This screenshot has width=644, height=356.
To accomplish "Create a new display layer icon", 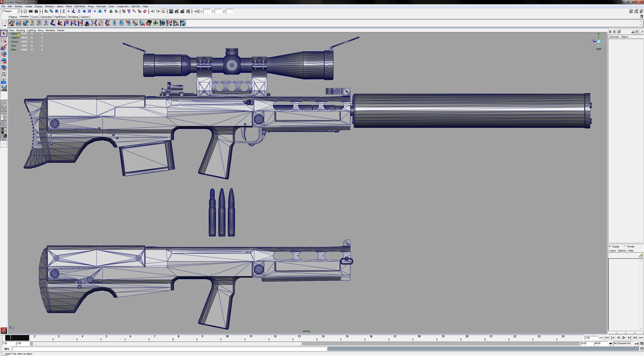I will click(x=640, y=256).
